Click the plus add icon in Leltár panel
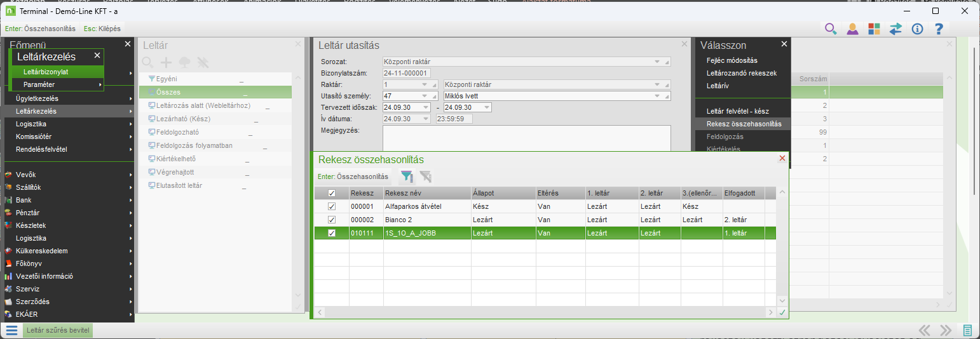Screen dimensions: 980x339 pos(166,62)
